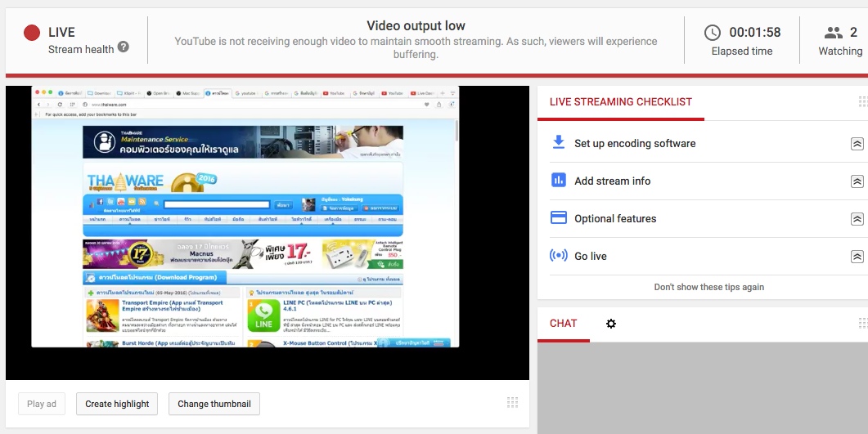Select the Live Streaming Checklist tab

(x=621, y=102)
